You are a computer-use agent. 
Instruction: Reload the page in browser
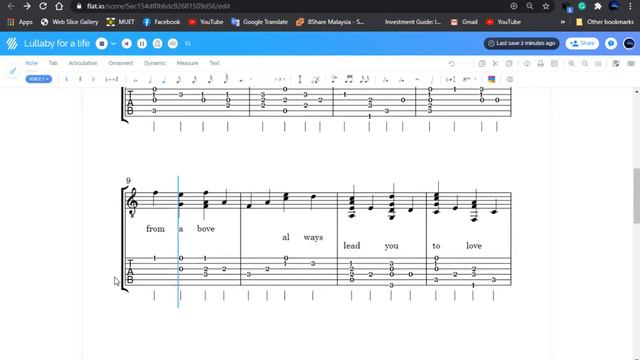[43, 6]
